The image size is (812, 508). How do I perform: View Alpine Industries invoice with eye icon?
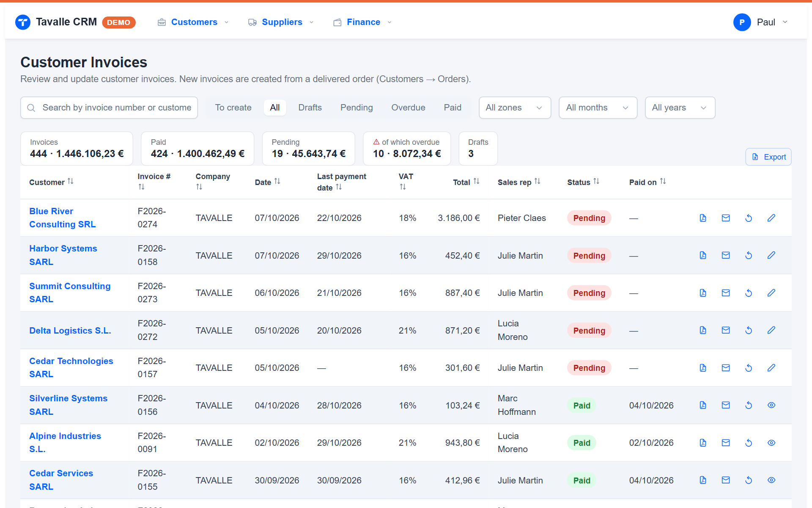point(771,443)
